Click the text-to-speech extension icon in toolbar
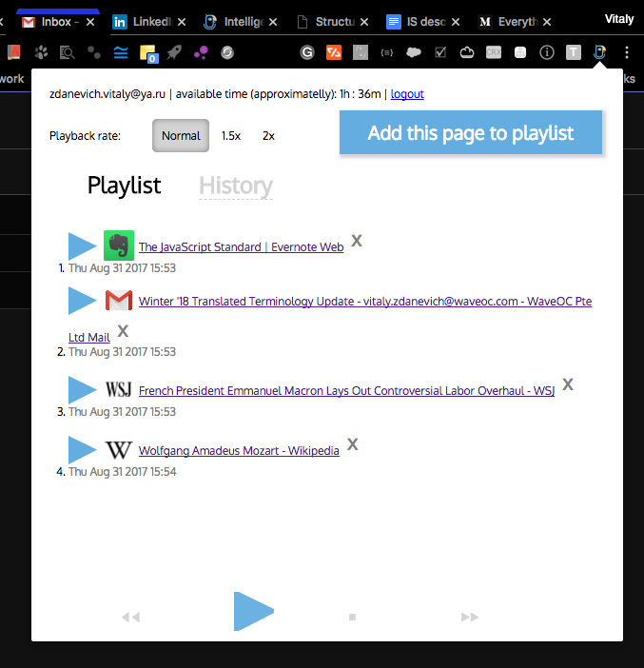 point(599,52)
